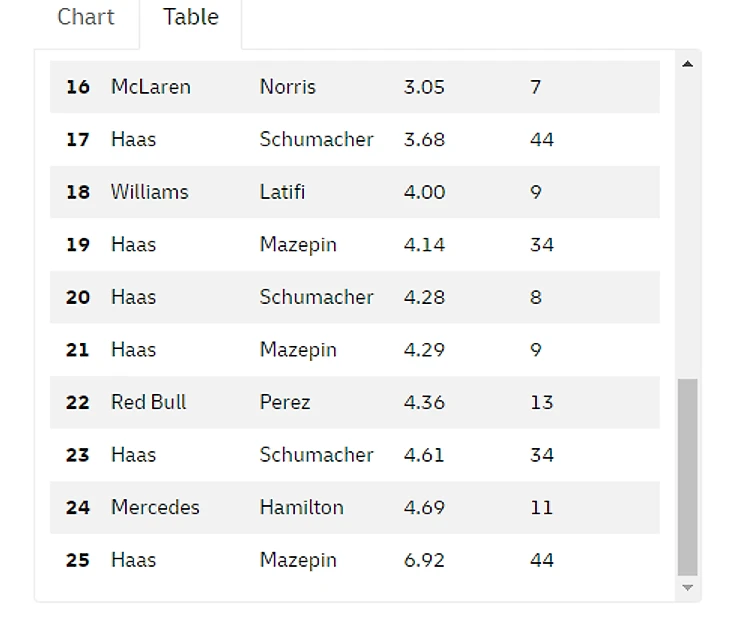Viewport: 730px width, 622px height.
Task: Click the vertical scrollbar thumb
Action: tap(687, 475)
